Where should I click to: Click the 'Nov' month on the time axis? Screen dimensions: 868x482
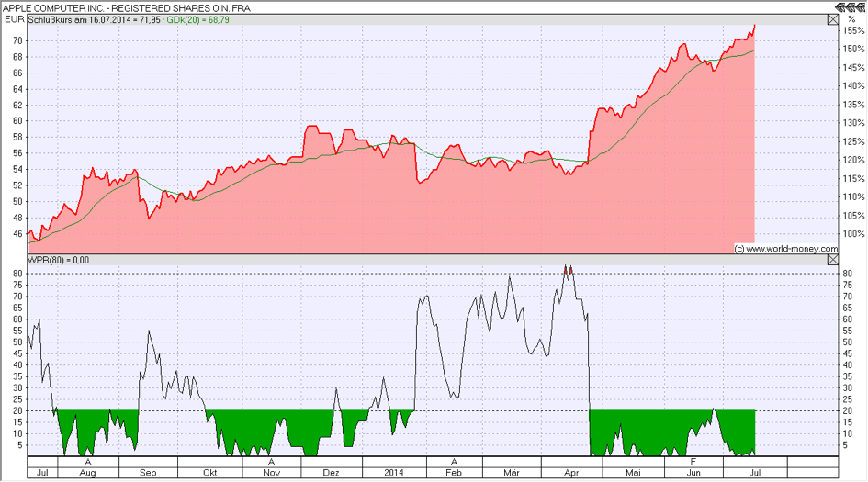271,473
